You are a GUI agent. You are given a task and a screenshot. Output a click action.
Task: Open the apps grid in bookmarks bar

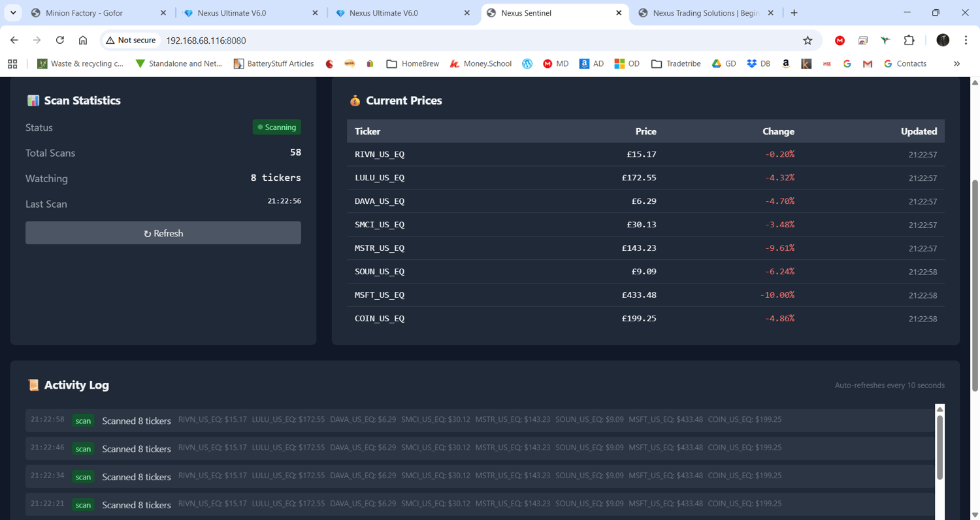tap(12, 63)
